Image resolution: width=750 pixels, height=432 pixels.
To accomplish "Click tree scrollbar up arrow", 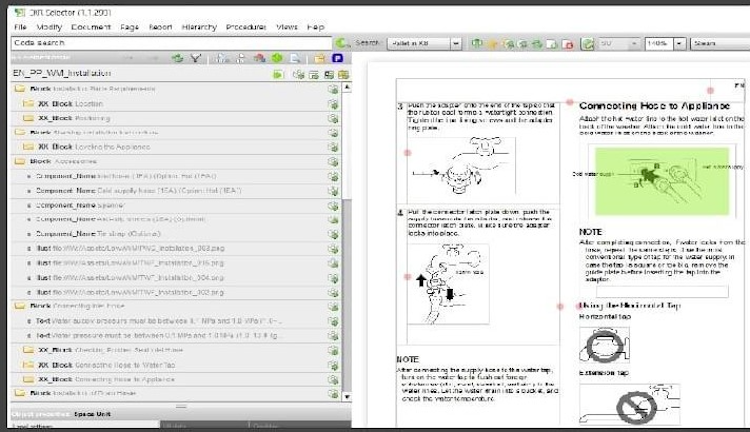I will pyautogui.click(x=347, y=88).
